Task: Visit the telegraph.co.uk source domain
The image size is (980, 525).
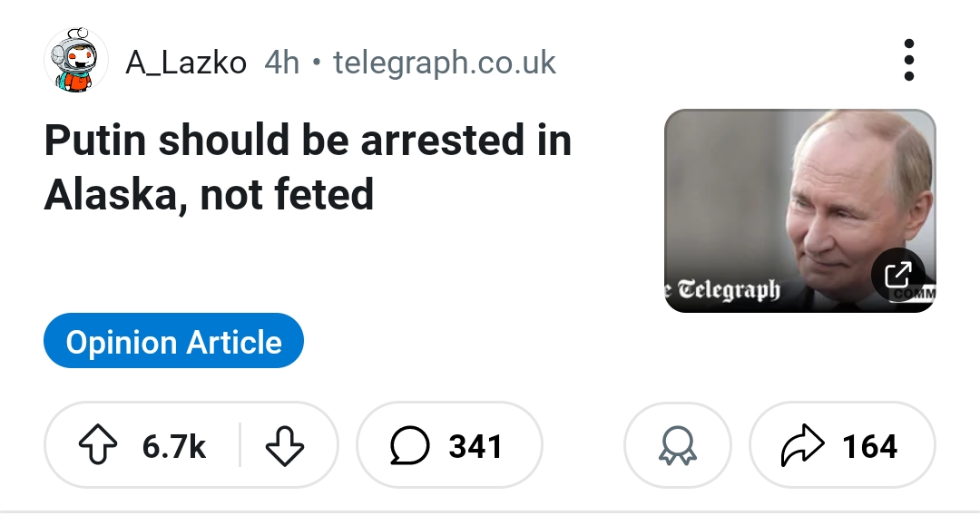Action: [445, 63]
